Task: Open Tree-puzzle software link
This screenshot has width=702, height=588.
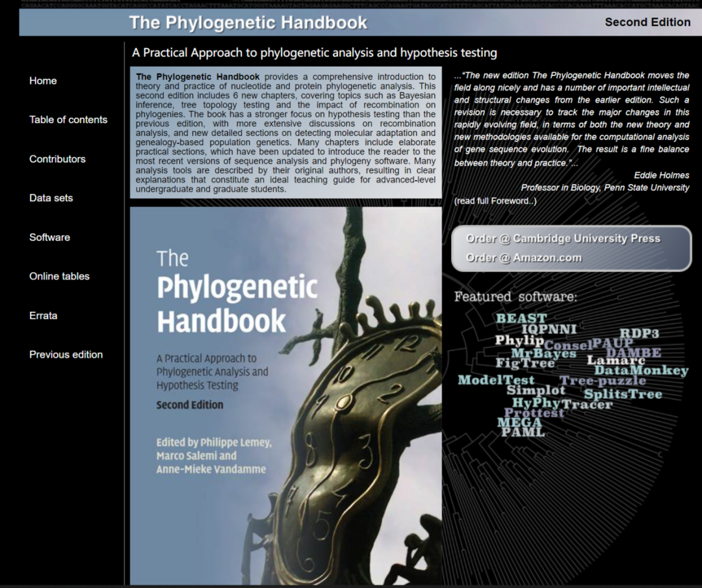Action: click(x=603, y=381)
